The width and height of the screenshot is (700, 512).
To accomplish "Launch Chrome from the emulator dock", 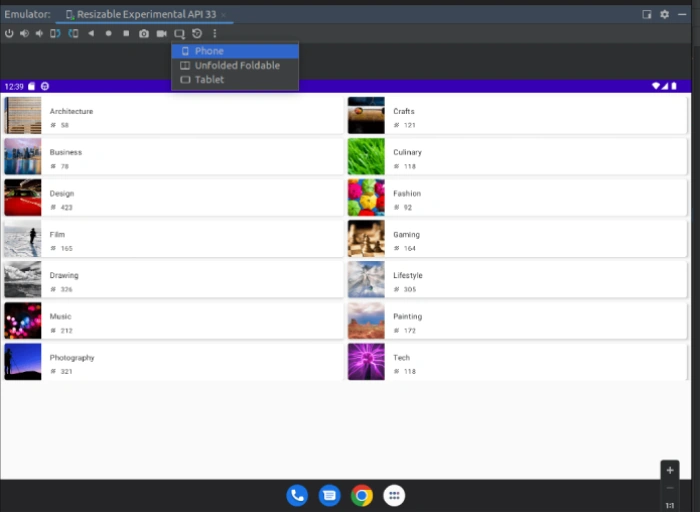I will point(362,495).
